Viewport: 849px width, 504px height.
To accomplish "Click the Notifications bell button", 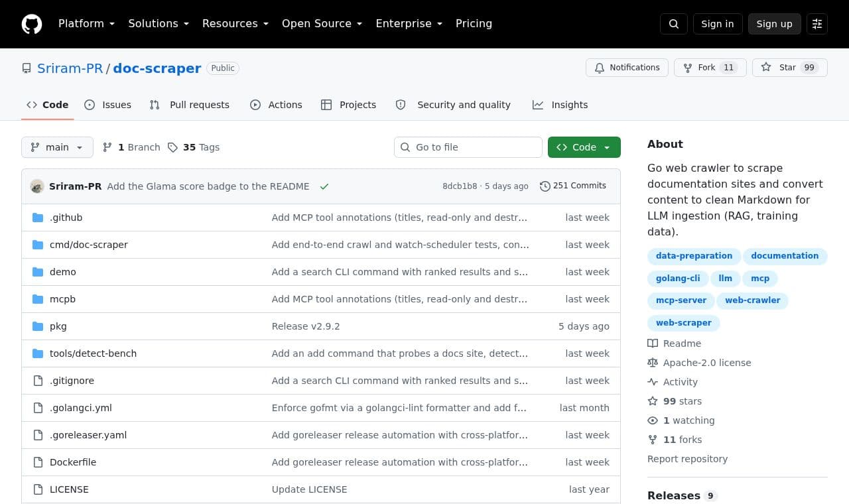I will 627,68.
